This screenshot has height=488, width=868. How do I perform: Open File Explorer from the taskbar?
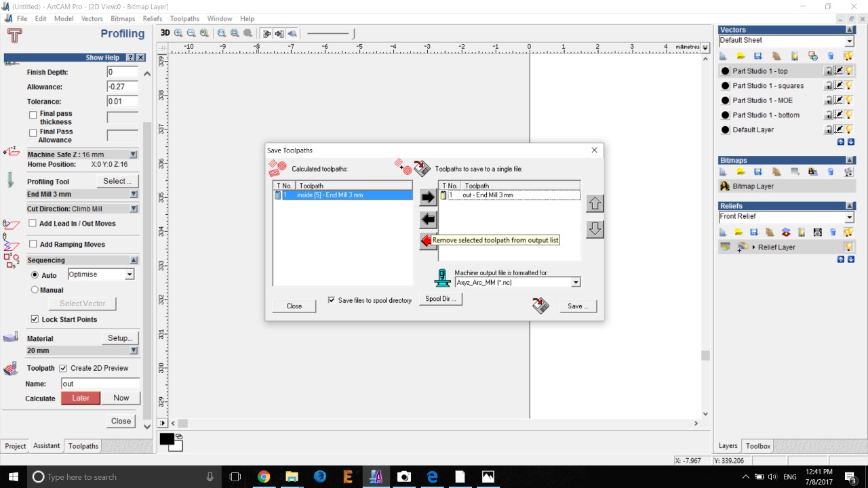(292, 477)
